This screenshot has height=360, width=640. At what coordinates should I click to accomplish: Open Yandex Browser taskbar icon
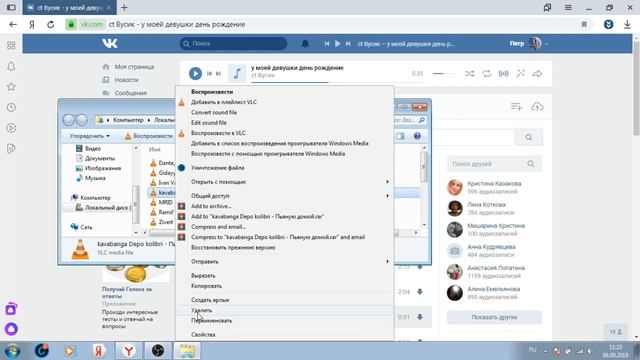pyautogui.click(x=129, y=351)
